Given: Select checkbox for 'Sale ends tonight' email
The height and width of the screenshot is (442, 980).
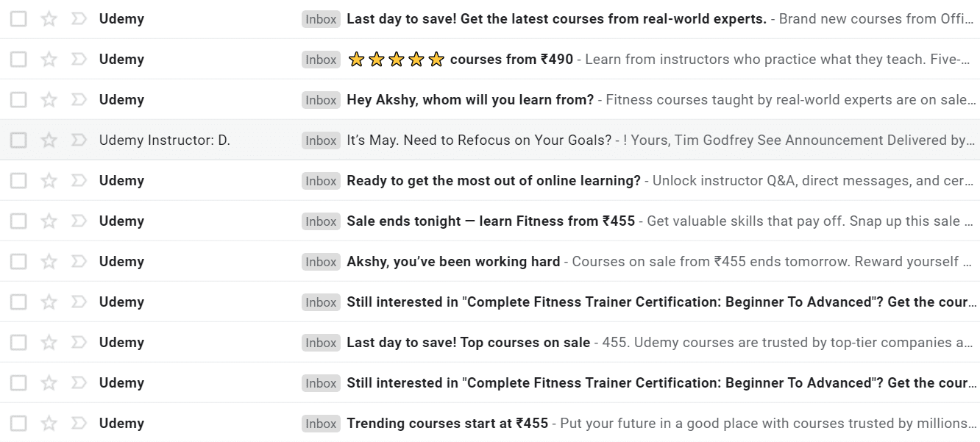Looking at the screenshot, I should coord(19,221).
